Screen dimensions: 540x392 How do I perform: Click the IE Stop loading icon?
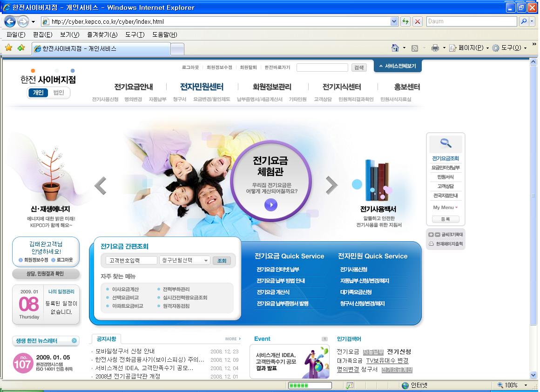418,21
